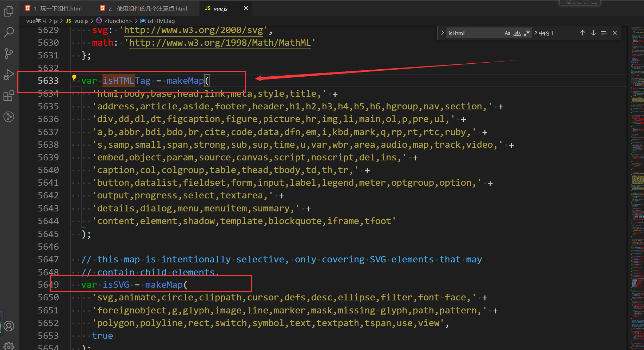Open js folder breadcrumb dropdown
This screenshot has height=350, width=644.
(x=56, y=21)
